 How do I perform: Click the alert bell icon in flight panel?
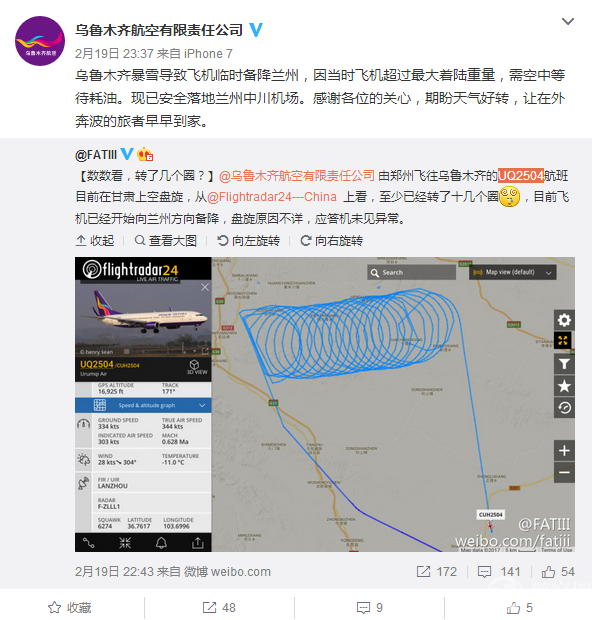pyautogui.click(x=161, y=543)
